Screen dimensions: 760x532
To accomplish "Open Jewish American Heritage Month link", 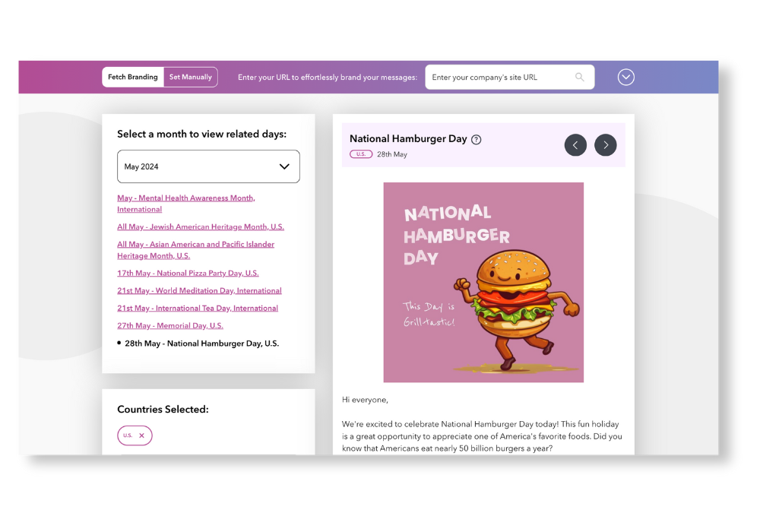I will 201,226.
